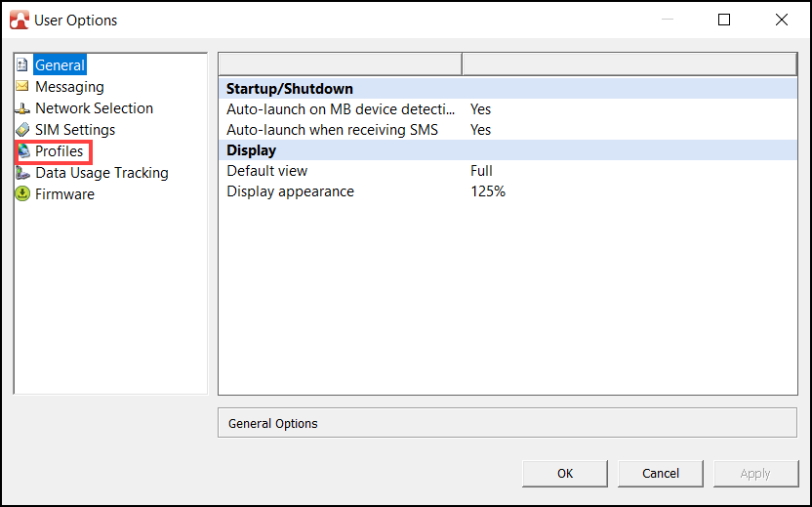The width and height of the screenshot is (812, 507).
Task: Click the Messaging envelope icon
Action: [x=22, y=87]
